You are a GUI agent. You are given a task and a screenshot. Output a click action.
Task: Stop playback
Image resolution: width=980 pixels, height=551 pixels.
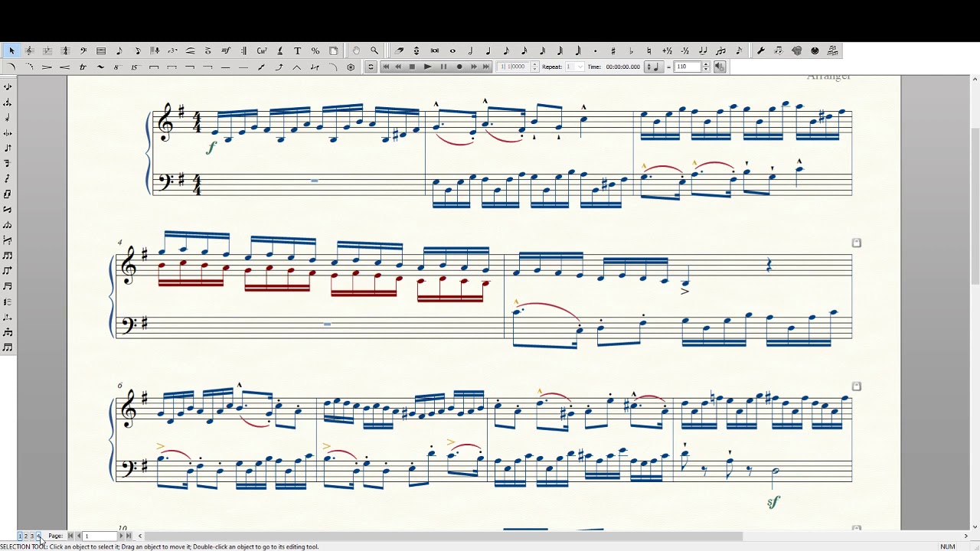point(412,67)
